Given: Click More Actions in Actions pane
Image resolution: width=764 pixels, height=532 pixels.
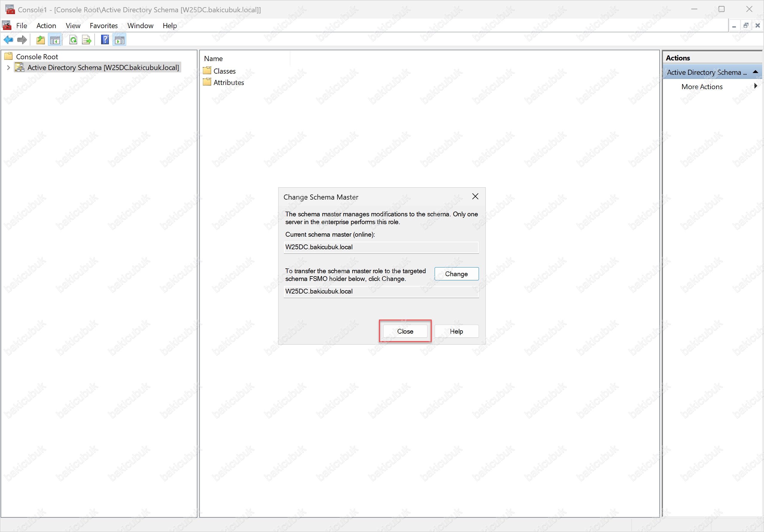Looking at the screenshot, I should click(702, 86).
